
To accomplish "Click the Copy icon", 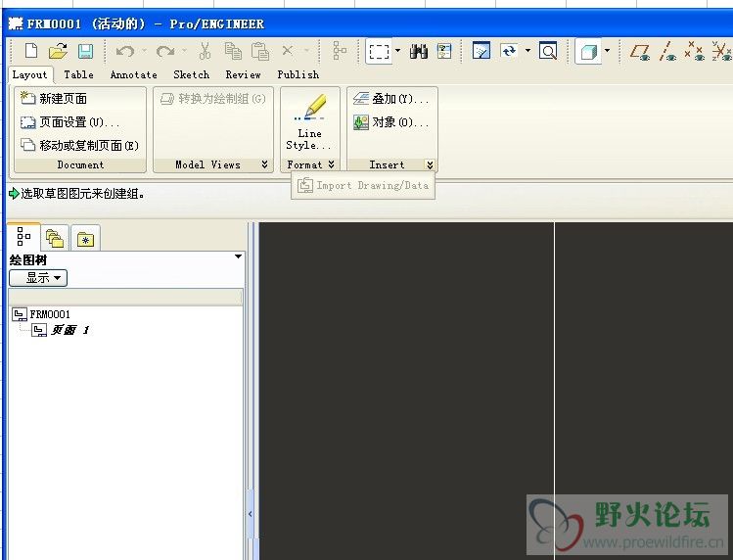I will tap(233, 51).
